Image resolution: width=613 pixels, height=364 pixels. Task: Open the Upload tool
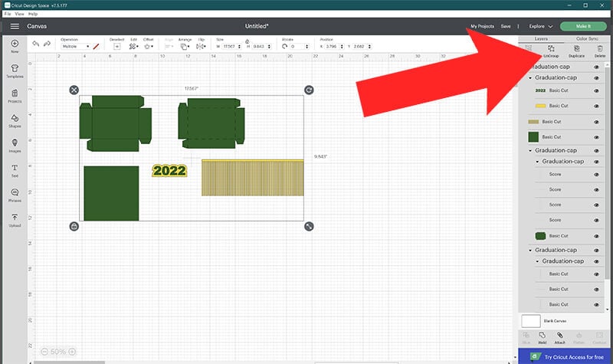pos(15,220)
